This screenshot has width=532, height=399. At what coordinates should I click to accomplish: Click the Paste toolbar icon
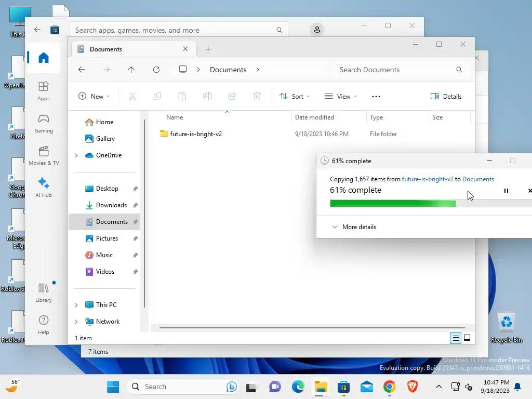pos(182,96)
